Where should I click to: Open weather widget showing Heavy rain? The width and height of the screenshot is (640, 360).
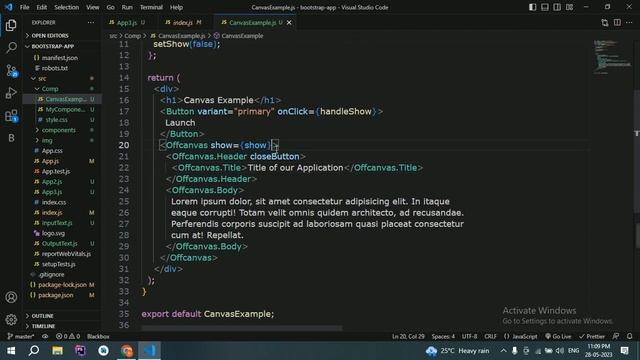coord(457,351)
